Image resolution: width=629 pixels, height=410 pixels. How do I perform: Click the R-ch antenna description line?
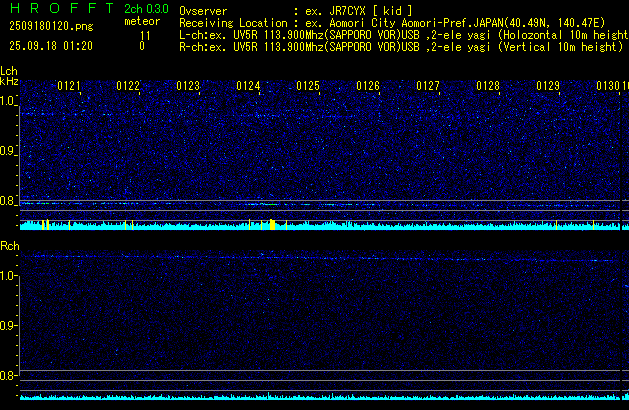[401, 47]
